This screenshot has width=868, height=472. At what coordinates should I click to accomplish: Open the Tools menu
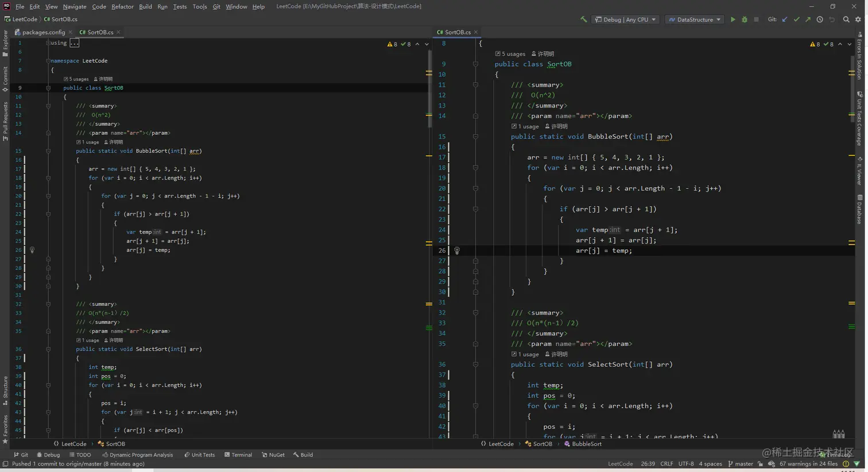(200, 6)
